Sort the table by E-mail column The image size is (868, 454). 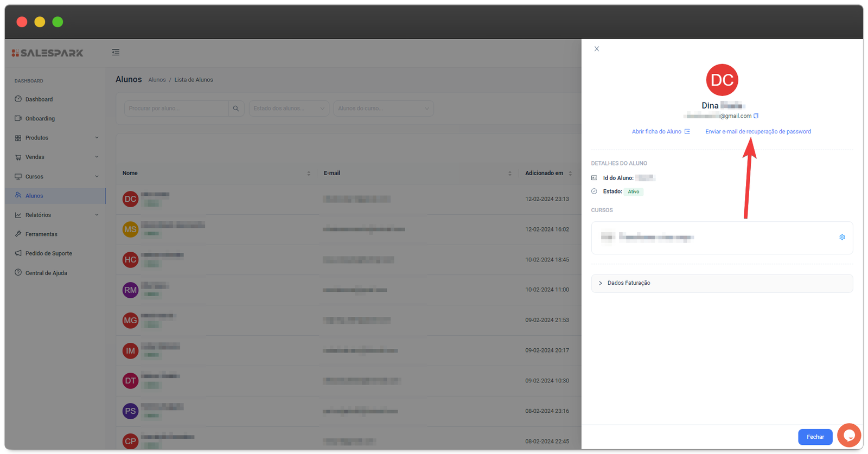[x=509, y=174]
